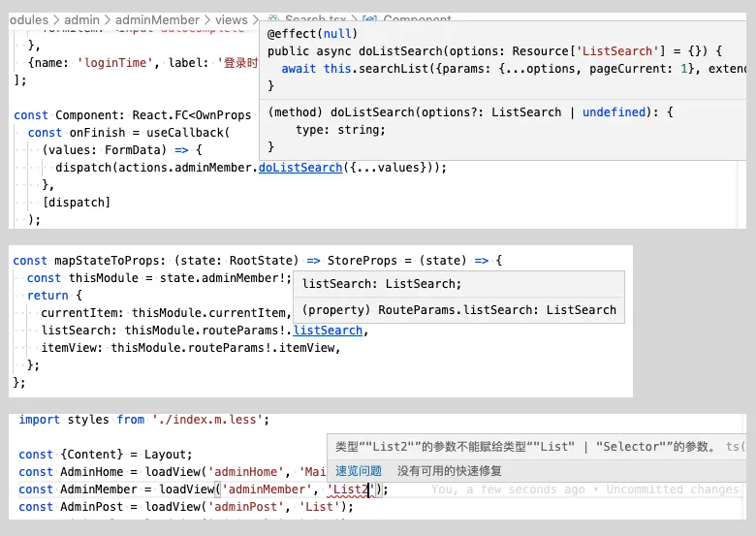Click 'currentItem:' property key in return object
Screen dimensions: 756x536
pos(82,313)
